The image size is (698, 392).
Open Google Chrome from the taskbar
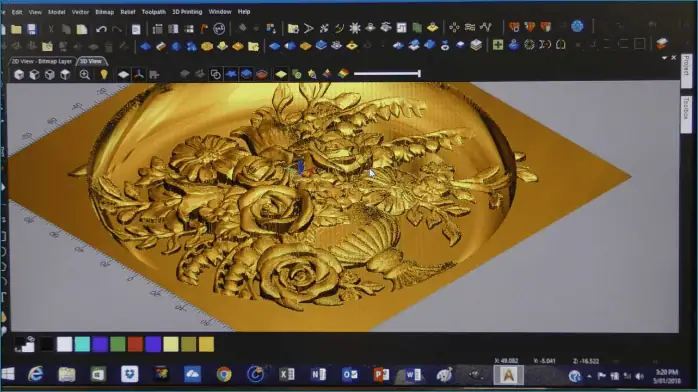pos(224,375)
